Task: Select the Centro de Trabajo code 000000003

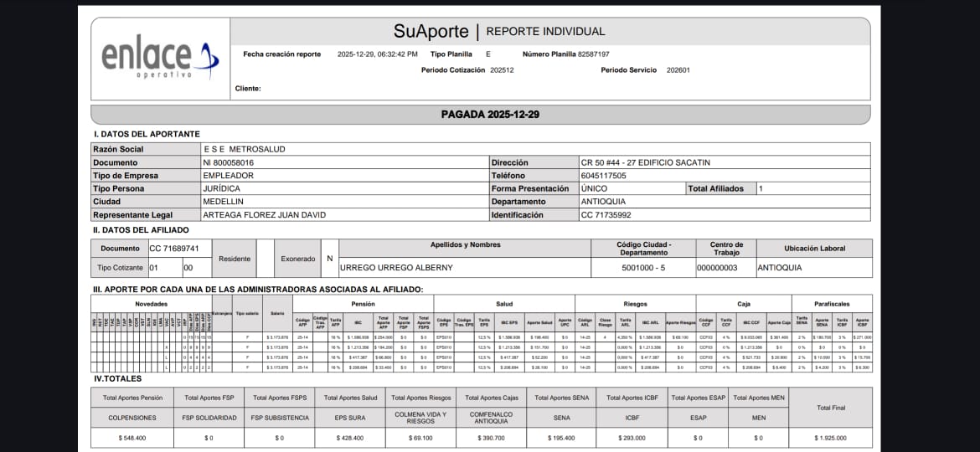Action: 717,268
